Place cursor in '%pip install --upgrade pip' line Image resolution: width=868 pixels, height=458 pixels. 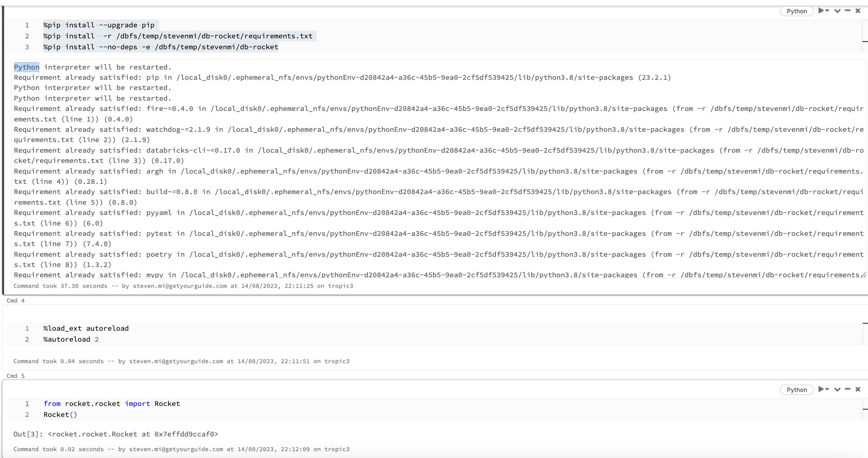[99, 25]
